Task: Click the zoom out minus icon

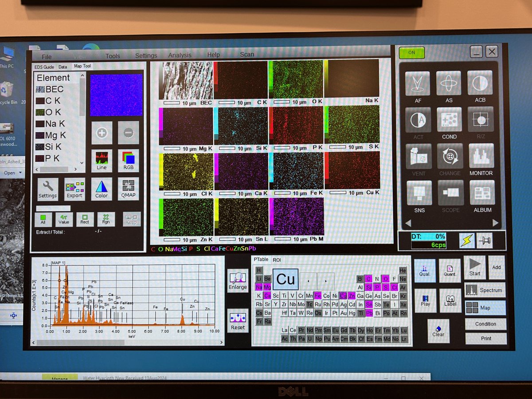Action: coord(128,133)
